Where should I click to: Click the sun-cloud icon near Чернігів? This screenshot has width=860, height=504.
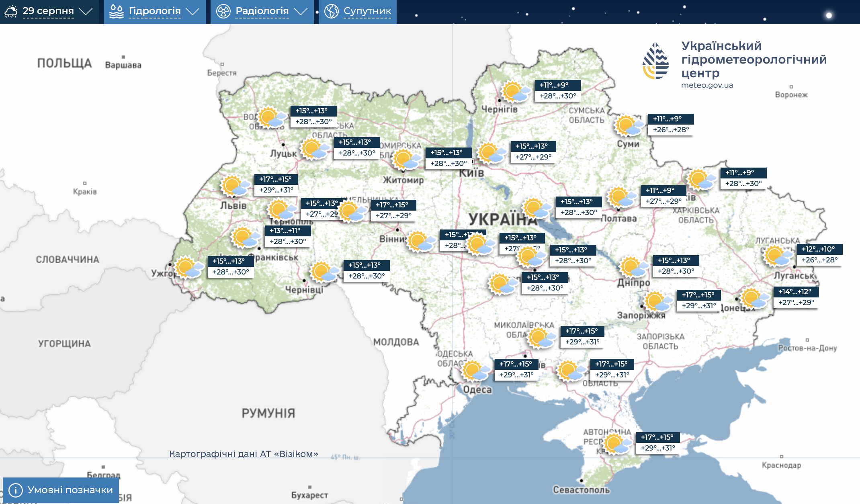tap(515, 92)
